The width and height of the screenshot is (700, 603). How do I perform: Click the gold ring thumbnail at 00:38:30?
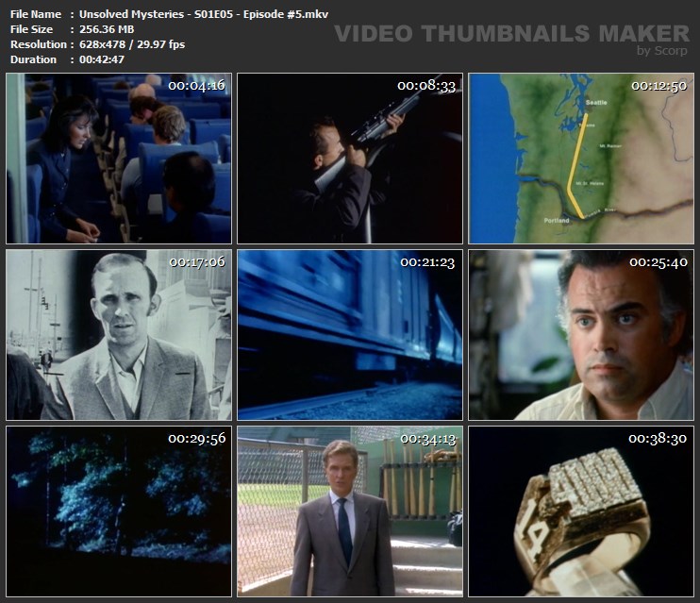click(581, 511)
